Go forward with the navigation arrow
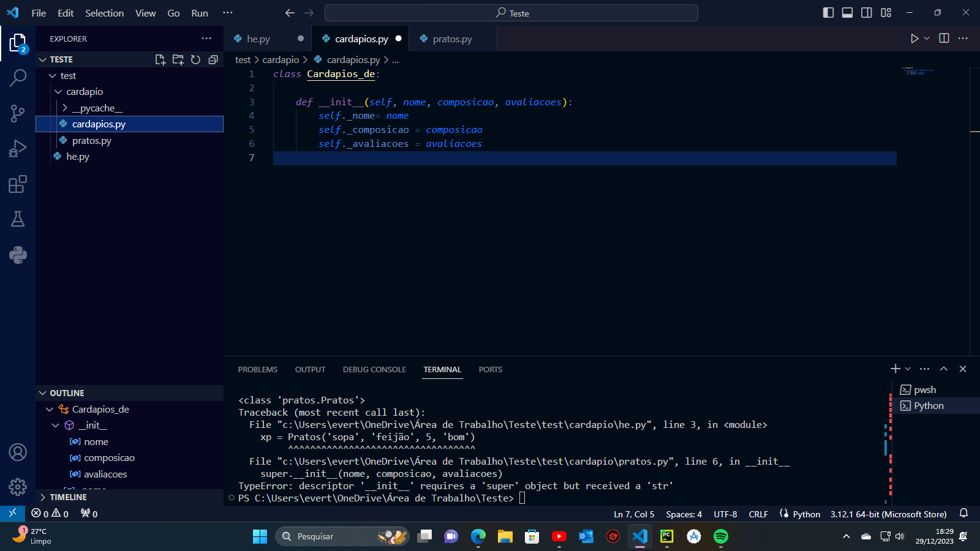980x551 pixels. 309,13
